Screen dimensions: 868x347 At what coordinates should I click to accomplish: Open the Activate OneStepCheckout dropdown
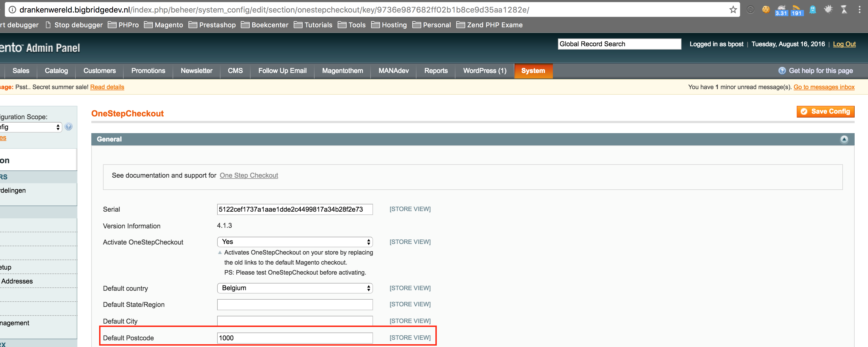[295, 242]
